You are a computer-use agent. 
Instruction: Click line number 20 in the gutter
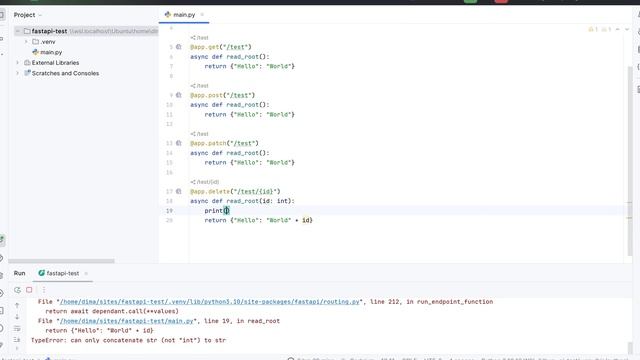pyautogui.click(x=170, y=220)
